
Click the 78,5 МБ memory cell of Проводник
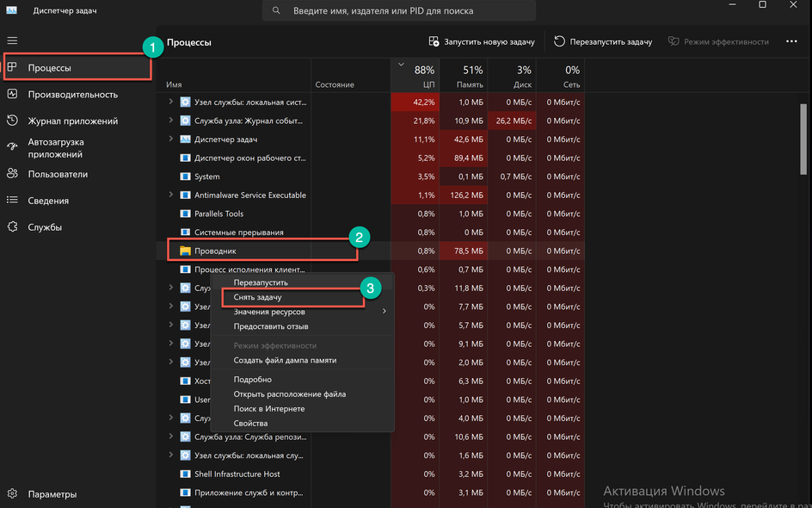(x=464, y=251)
